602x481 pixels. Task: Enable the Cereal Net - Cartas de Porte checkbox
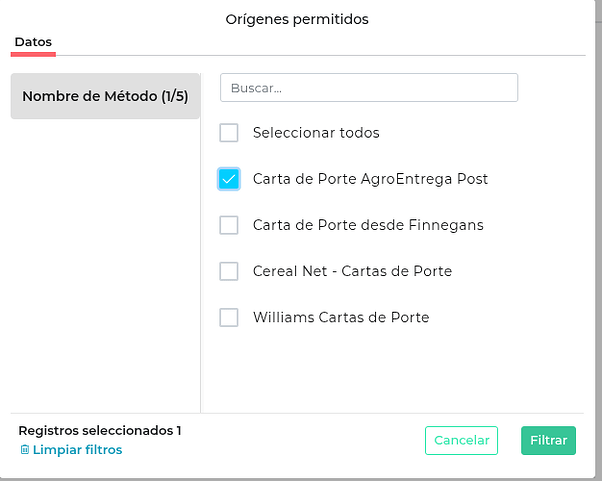point(229,271)
